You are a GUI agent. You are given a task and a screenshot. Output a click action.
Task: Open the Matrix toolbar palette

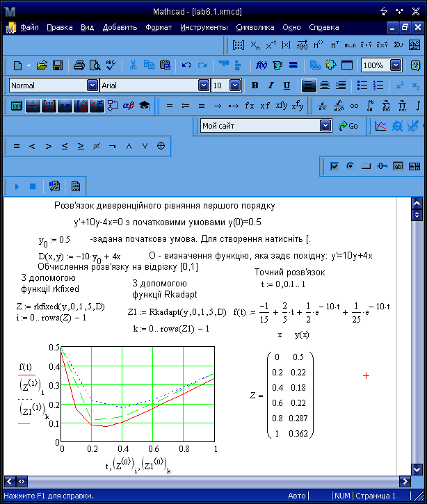pos(49,106)
